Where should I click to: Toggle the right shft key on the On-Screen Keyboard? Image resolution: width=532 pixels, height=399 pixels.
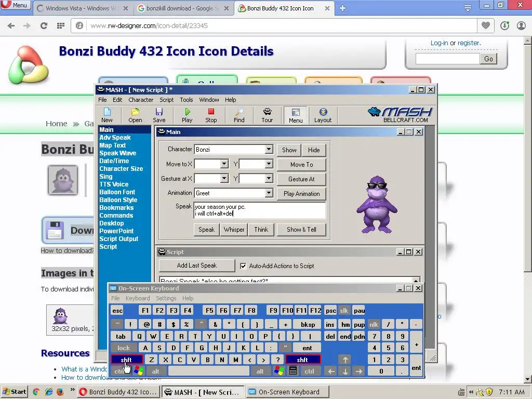click(x=302, y=360)
